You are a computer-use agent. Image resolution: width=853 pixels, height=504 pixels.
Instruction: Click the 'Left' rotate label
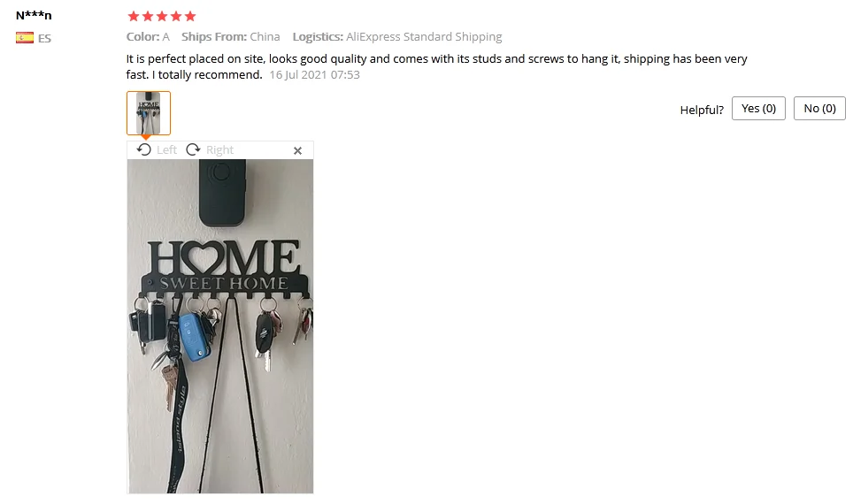(166, 150)
